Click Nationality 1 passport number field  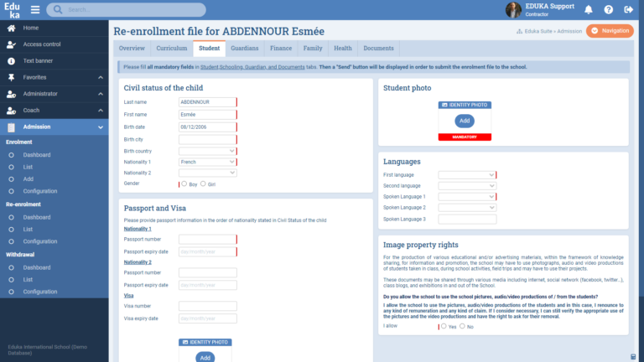207,240
